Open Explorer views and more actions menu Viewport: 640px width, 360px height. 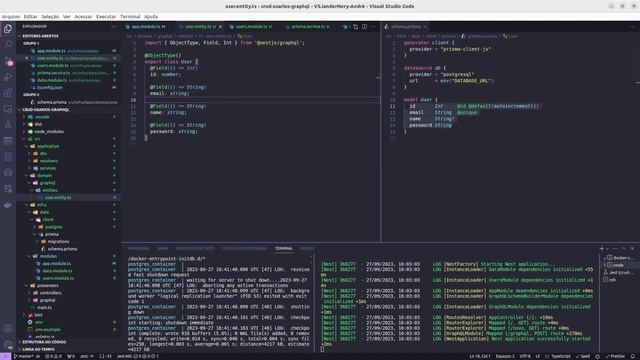(x=113, y=27)
